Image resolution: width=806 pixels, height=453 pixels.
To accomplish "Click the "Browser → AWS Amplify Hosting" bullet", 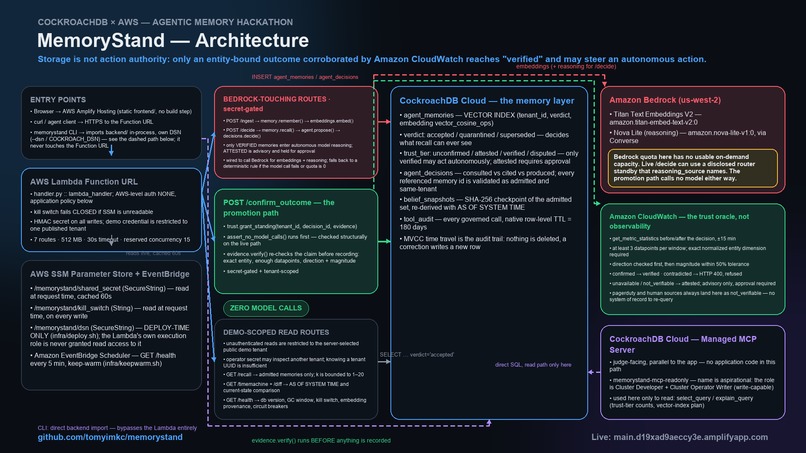I will point(111,111).
